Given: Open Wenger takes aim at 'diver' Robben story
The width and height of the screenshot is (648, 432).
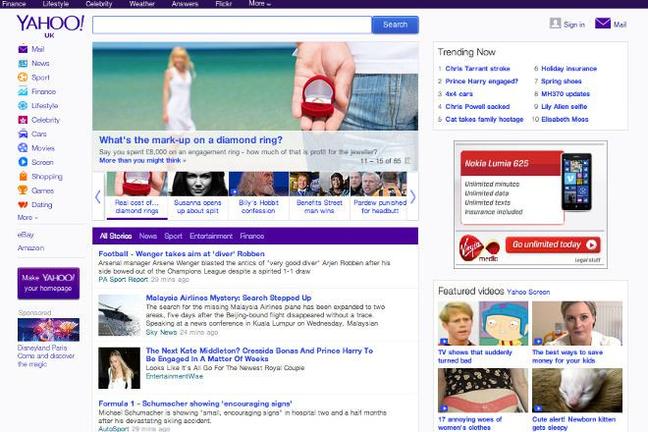Looking at the screenshot, I should coord(181,254).
